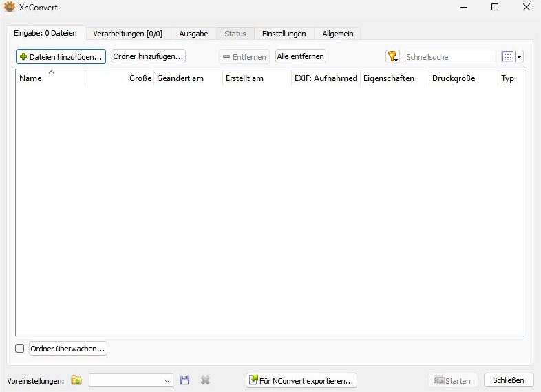Click the grid view mode icon
This screenshot has width=541, height=392.
pyautogui.click(x=508, y=56)
